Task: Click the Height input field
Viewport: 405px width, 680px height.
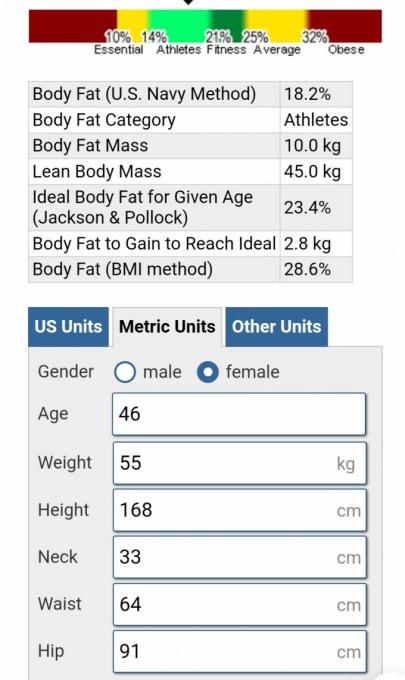Action: coord(239,510)
